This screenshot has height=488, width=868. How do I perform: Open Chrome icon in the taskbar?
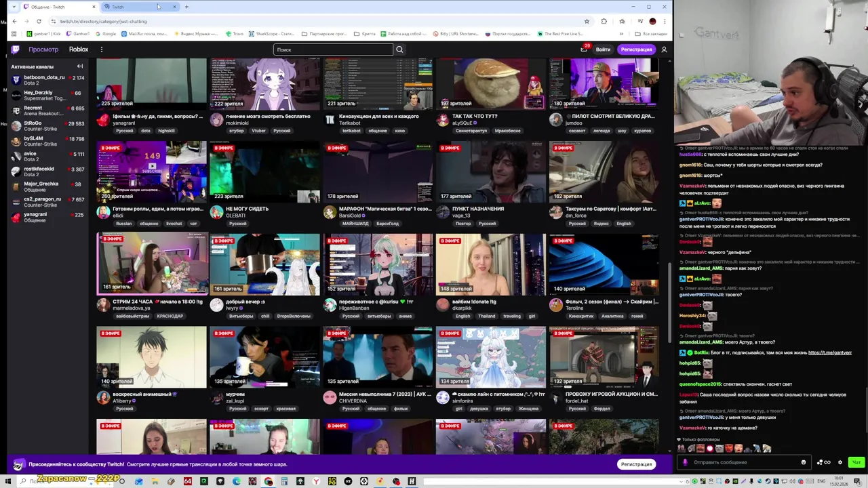coord(269,481)
